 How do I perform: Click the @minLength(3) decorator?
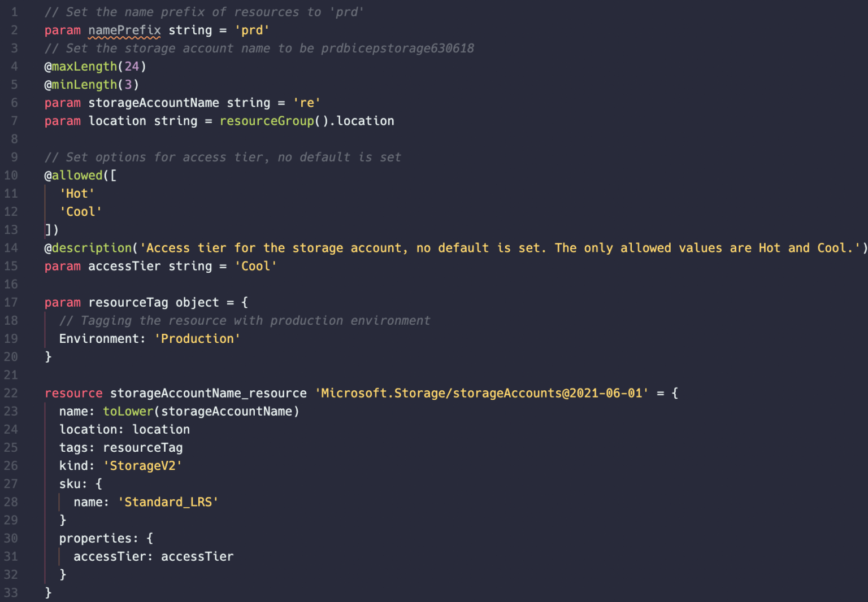click(x=92, y=85)
